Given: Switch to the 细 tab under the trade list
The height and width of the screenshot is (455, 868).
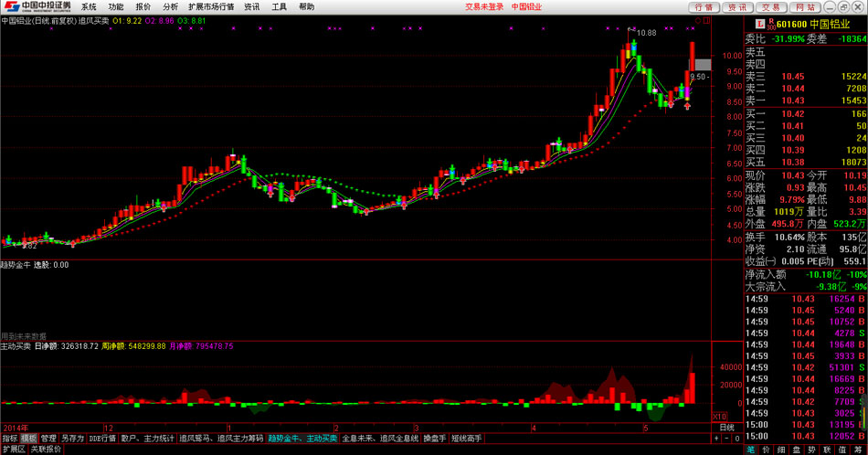Looking at the screenshot, I should point(781,450).
